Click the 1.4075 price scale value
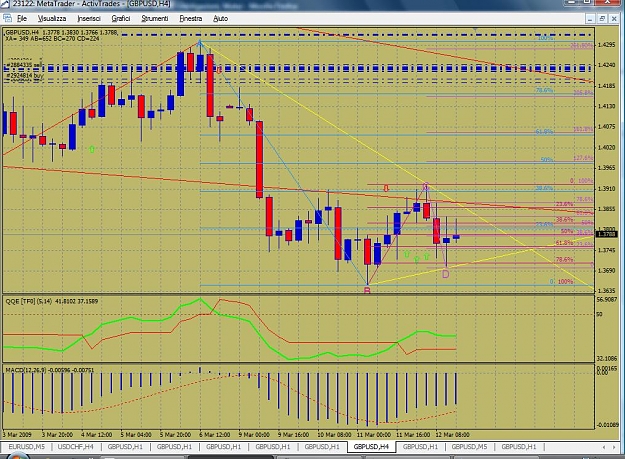625x459 pixels. pyautogui.click(x=607, y=127)
